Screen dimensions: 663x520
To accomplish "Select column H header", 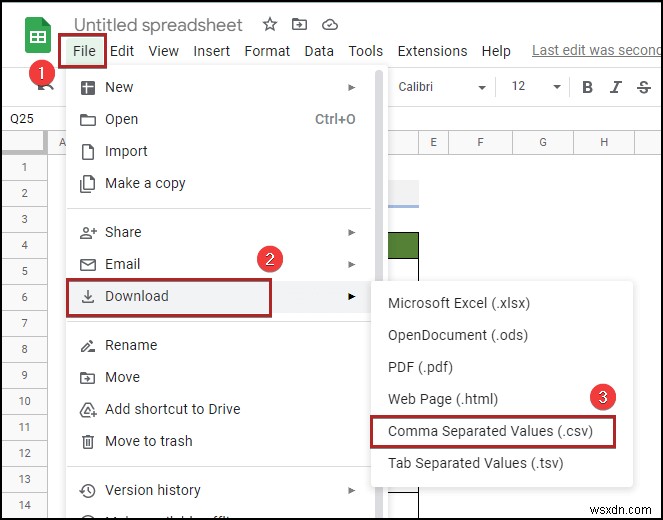I will click(x=604, y=142).
